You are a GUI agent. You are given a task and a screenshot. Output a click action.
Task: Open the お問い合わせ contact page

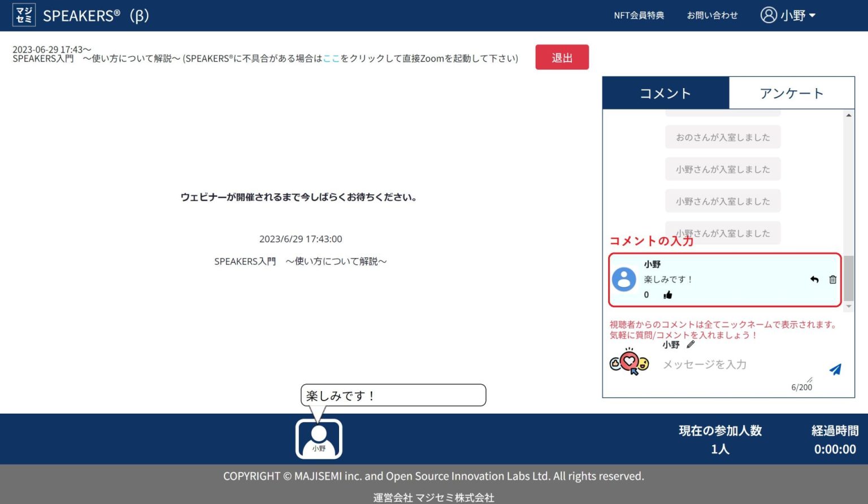point(712,16)
